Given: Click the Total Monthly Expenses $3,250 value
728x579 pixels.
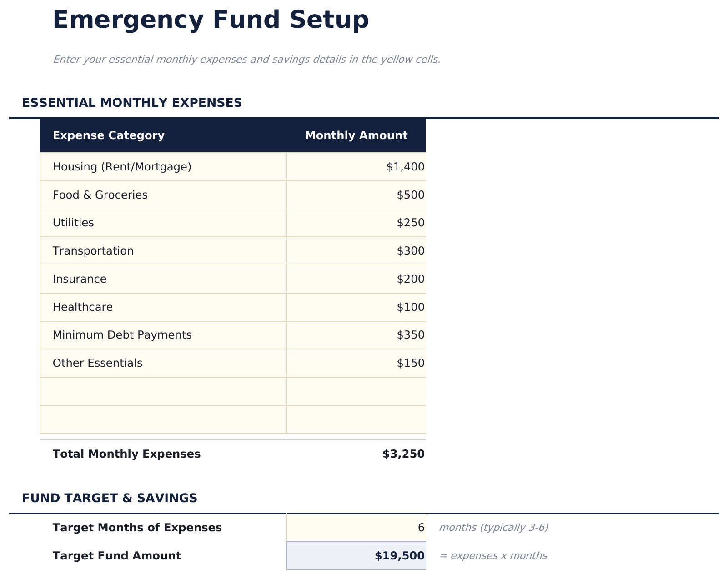Looking at the screenshot, I should [x=403, y=454].
